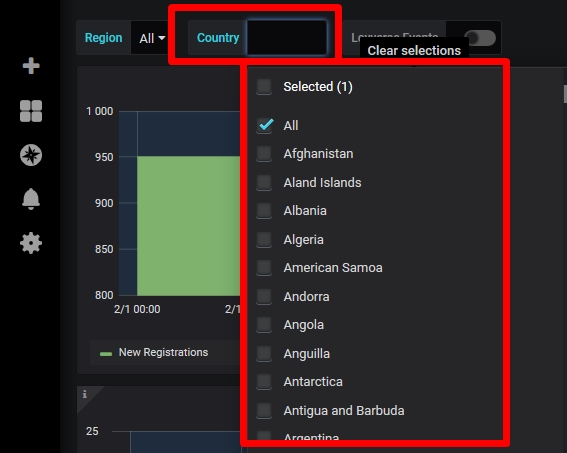The image size is (567, 453).
Task: Open the Alerting bell icon
Action: [31, 199]
